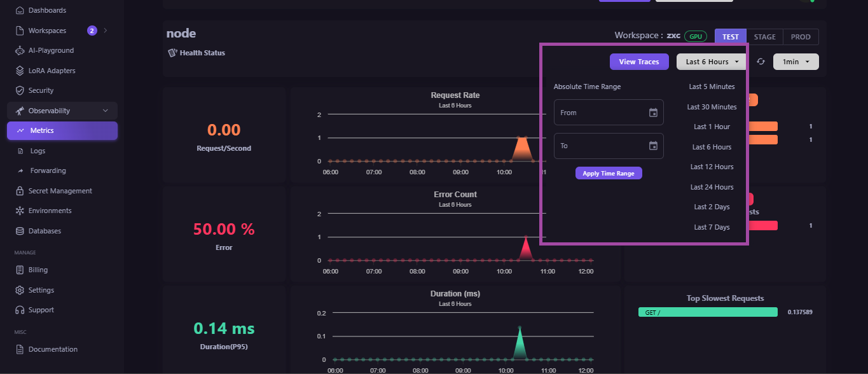Click the Documentation page icon

[x=20, y=349]
